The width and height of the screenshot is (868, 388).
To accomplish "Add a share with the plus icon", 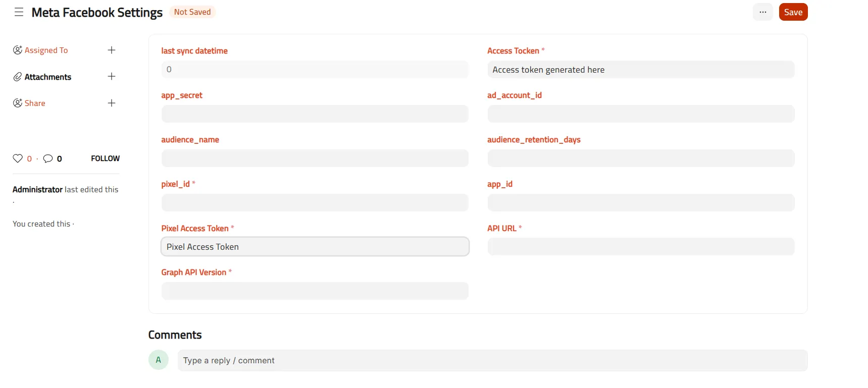I will pos(112,103).
